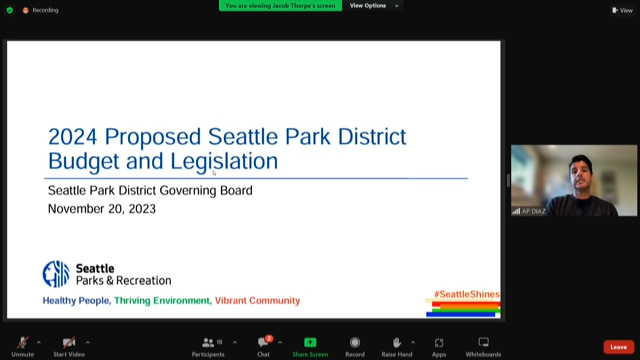
Task: Click 'Vibrant Community' tagline text
Action: pyautogui.click(x=258, y=301)
